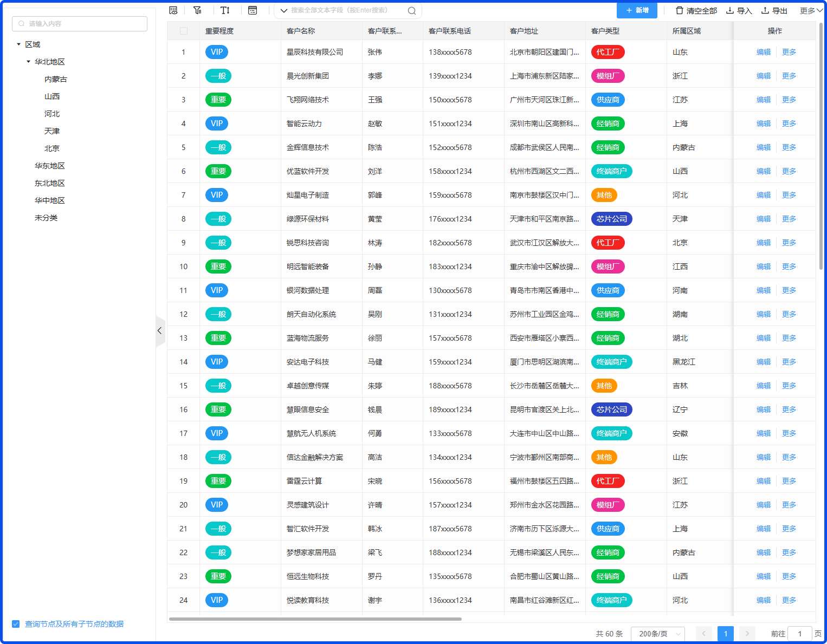Collapse the 华北地区 tree node
The width and height of the screenshot is (827, 644).
[x=29, y=62]
